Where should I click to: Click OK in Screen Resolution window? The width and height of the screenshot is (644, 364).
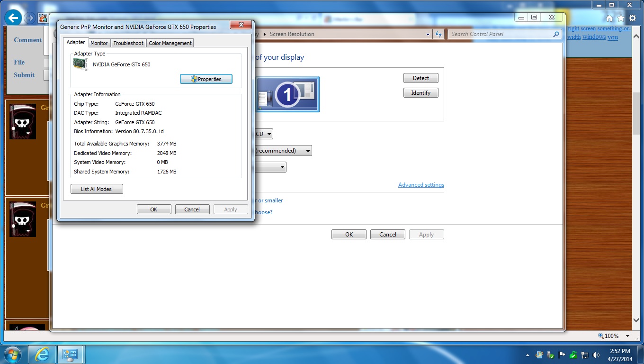click(x=349, y=235)
